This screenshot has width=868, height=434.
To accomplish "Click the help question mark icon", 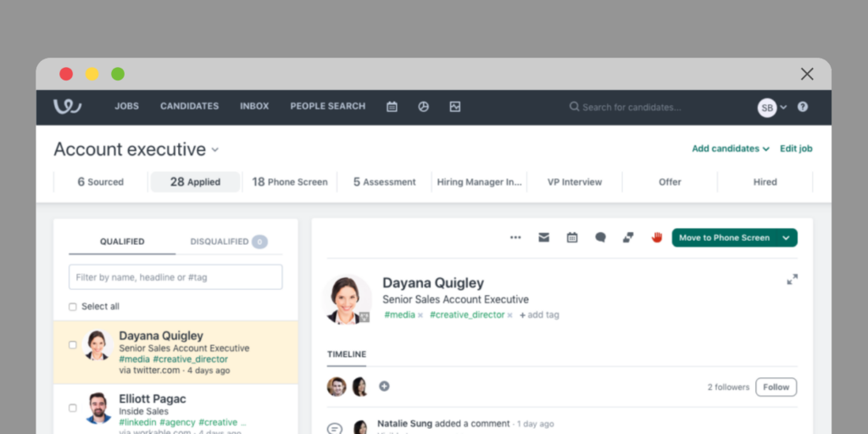I will pos(802,107).
